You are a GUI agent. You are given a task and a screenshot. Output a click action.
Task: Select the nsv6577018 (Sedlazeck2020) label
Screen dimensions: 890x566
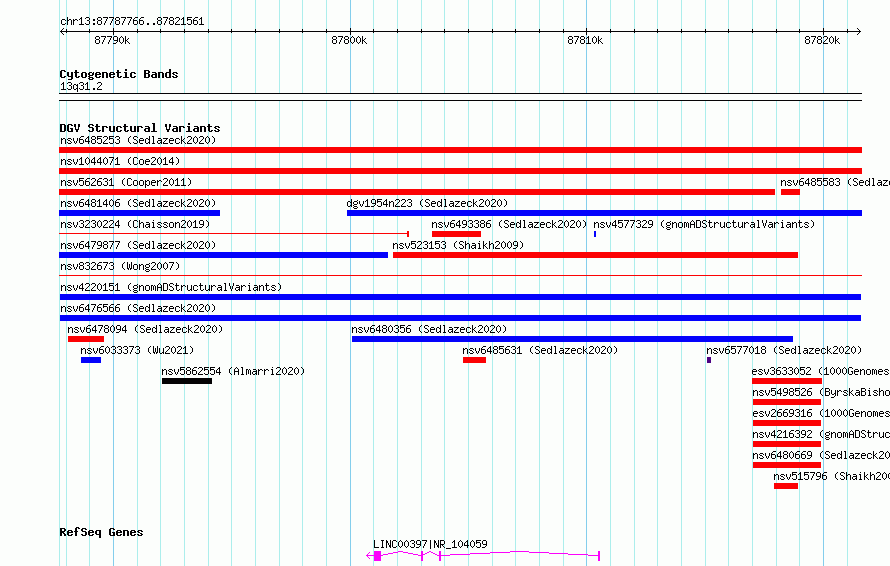coord(784,350)
